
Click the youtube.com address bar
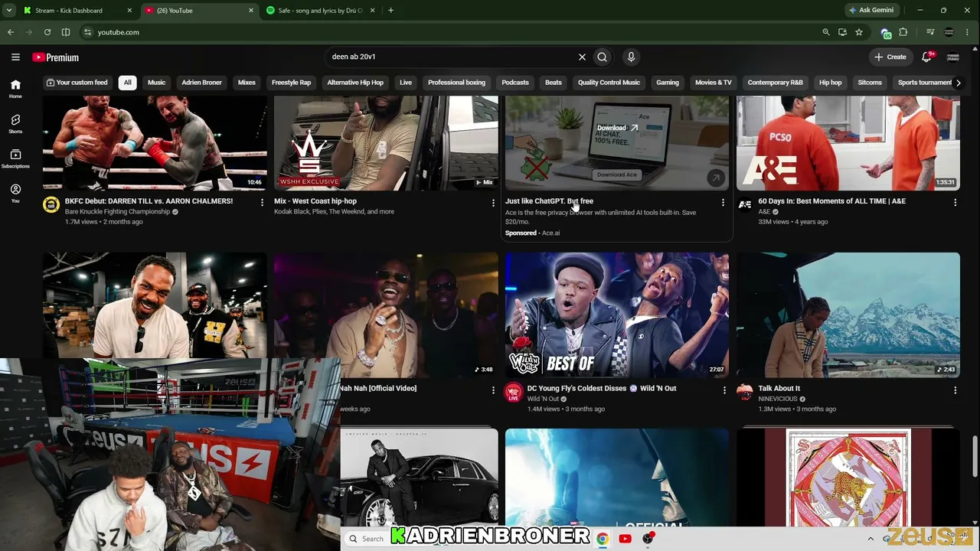pyautogui.click(x=452, y=32)
